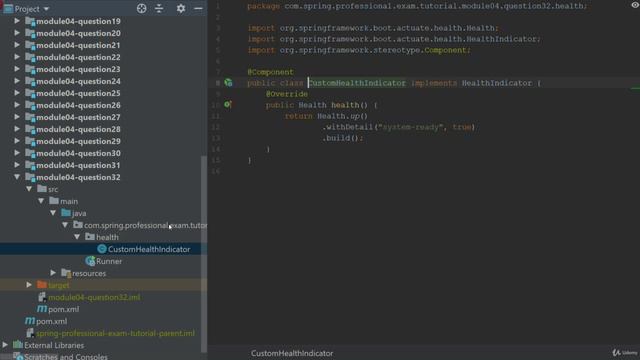Screen dimensions: 640x360
Task: Click the Maven icon of parent pom.xml
Action: pos(30,321)
